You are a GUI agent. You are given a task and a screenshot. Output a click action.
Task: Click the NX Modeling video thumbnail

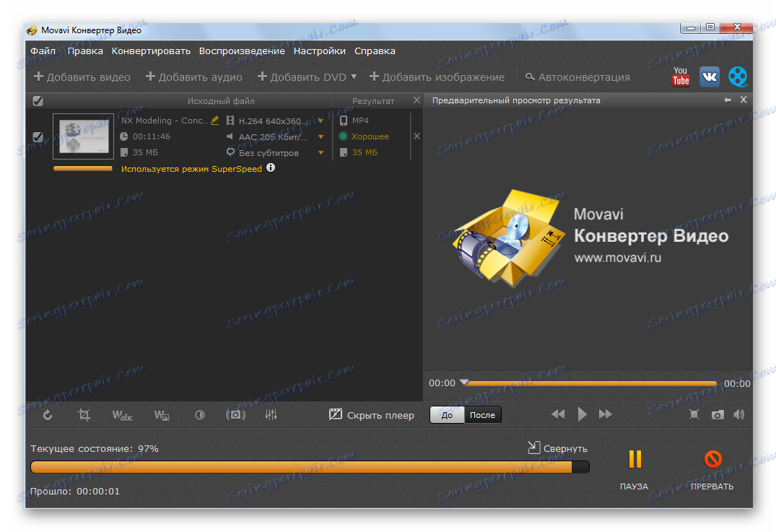82,136
